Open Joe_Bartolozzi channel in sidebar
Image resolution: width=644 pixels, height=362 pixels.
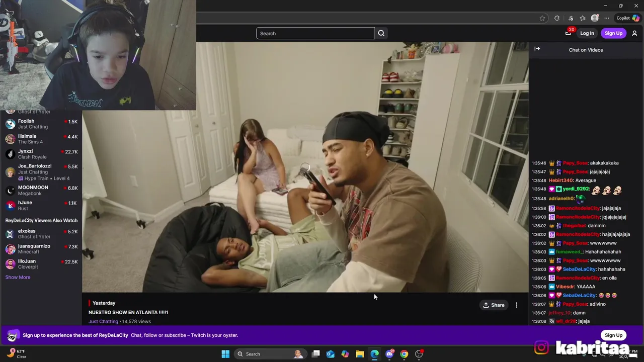click(41, 172)
